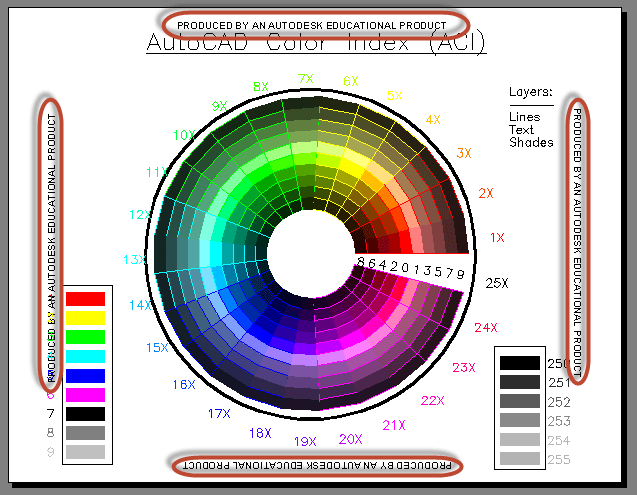Image resolution: width=637 pixels, height=495 pixels.
Task: Click the "4X" wheel label
Action: pyautogui.click(x=433, y=120)
